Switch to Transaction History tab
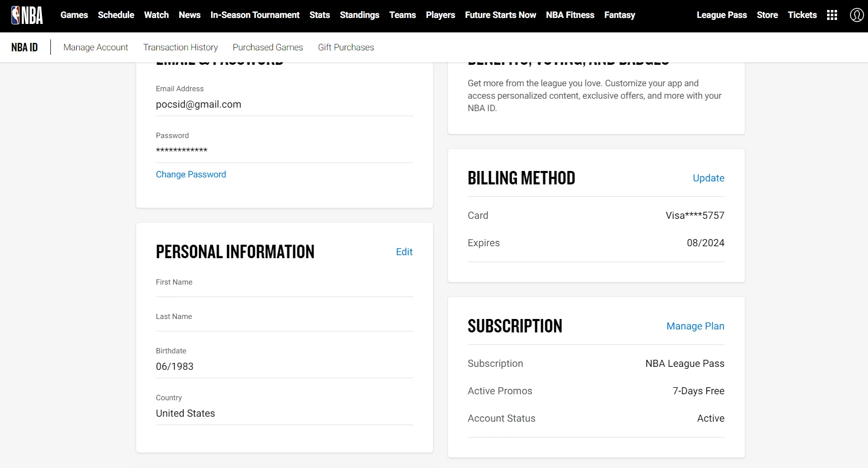The width and height of the screenshot is (868, 468). click(x=181, y=47)
